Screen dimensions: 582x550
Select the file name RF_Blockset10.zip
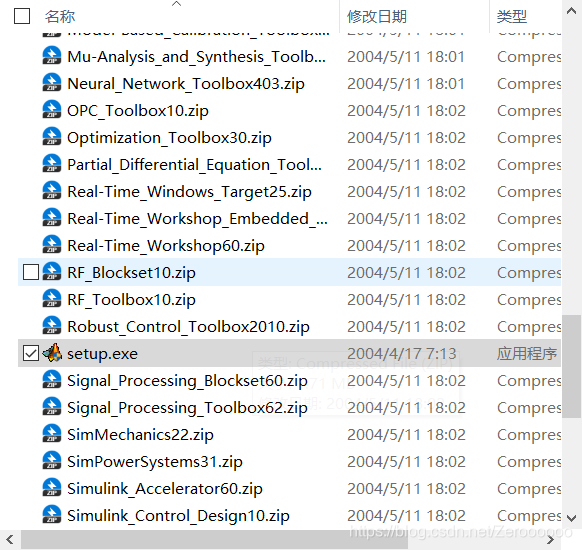tap(131, 273)
